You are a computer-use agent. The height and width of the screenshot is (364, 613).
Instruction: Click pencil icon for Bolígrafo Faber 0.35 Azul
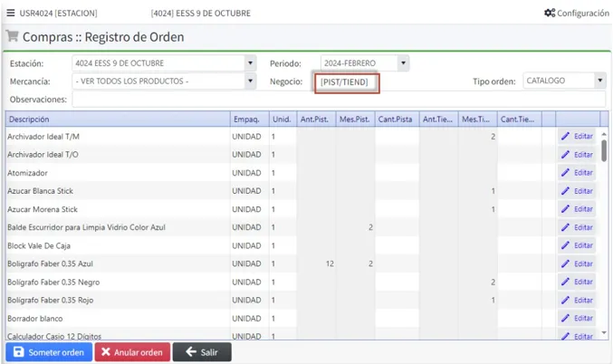pos(565,263)
